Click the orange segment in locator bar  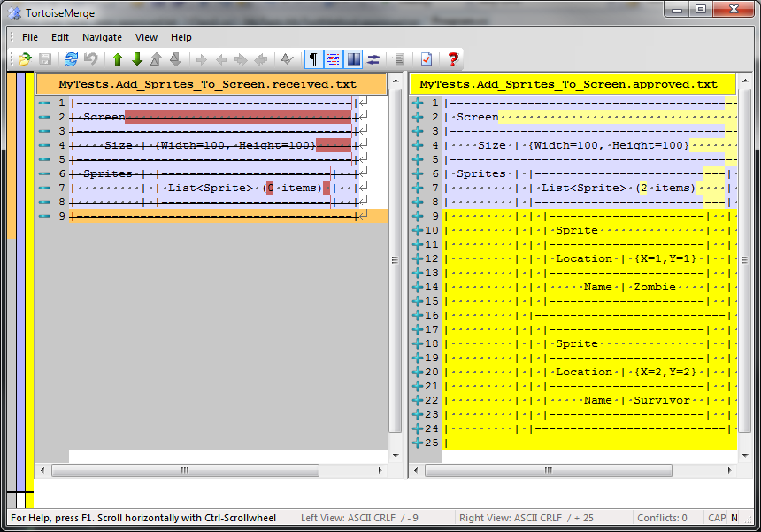click(12, 155)
